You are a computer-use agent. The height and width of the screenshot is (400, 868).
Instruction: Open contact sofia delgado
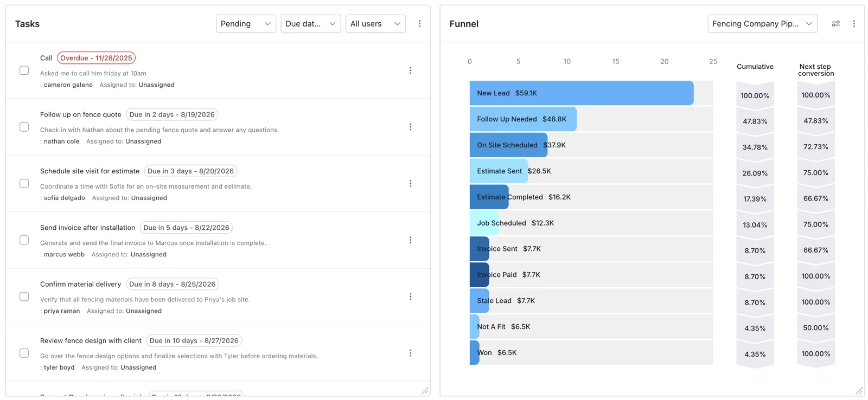65,198
